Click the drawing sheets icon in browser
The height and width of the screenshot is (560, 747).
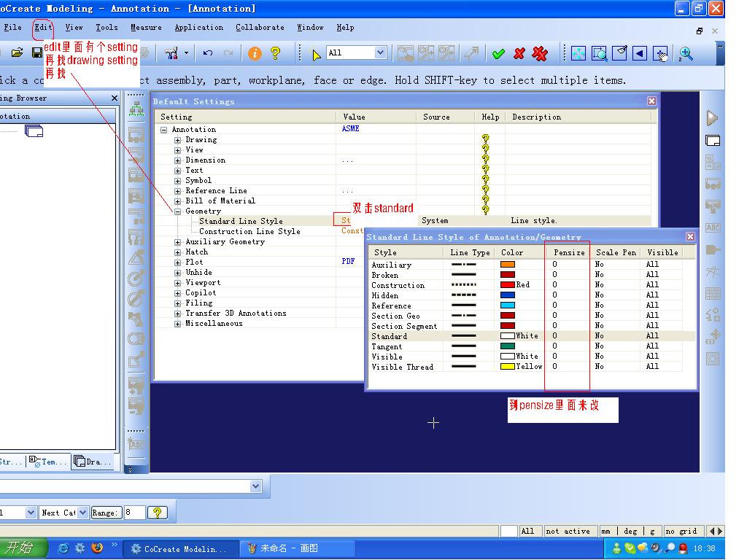[34, 131]
